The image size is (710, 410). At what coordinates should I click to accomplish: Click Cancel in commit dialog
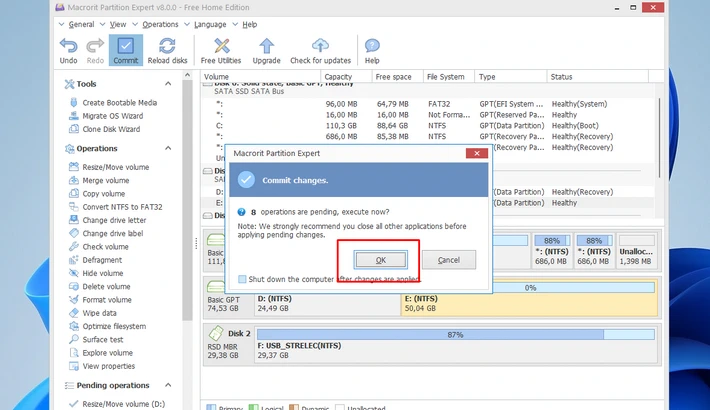click(x=449, y=260)
